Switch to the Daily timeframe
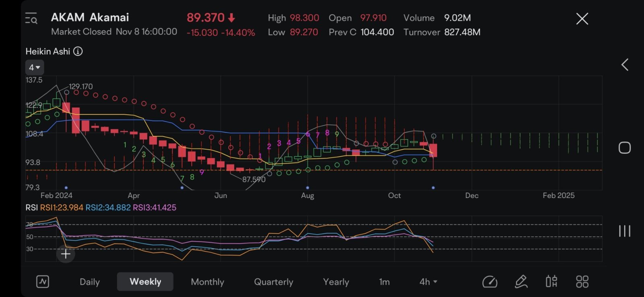The height and width of the screenshot is (297, 644). pyautogui.click(x=90, y=282)
